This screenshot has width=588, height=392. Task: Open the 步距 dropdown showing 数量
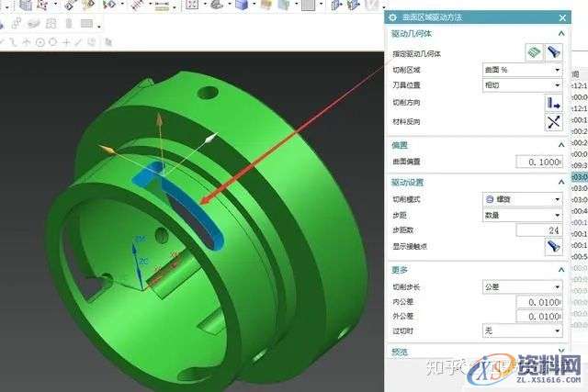click(522, 214)
